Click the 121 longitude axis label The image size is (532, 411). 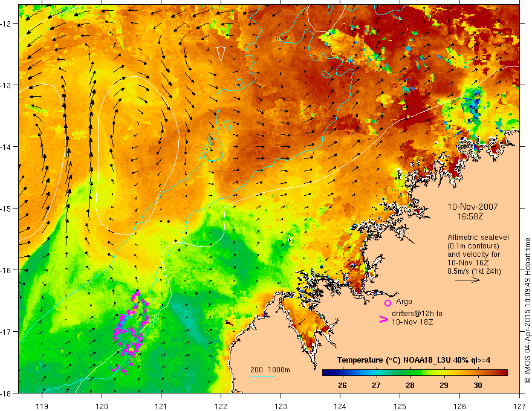click(x=161, y=406)
